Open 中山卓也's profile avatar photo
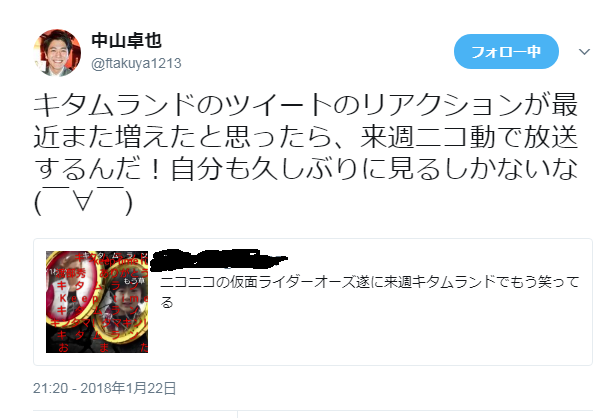This screenshot has height=418, width=614. pos(57,52)
